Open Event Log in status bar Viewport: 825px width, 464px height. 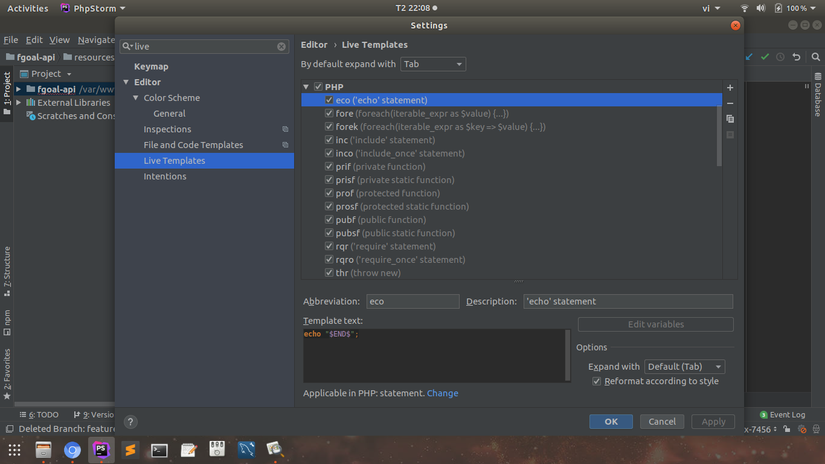782,415
